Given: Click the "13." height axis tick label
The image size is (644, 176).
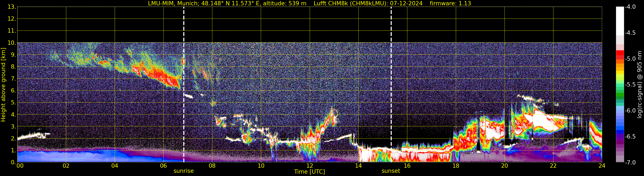Looking at the screenshot, I should pos(12,7).
